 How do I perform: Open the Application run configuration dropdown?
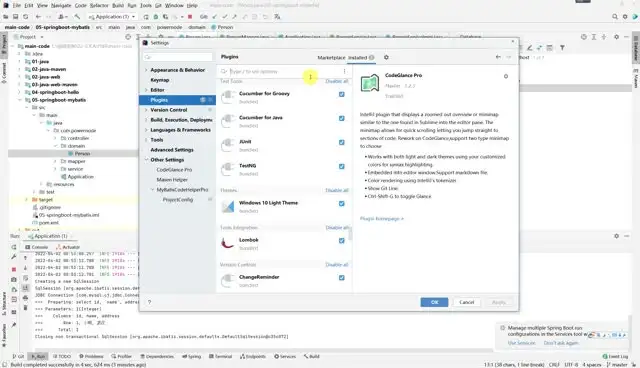pos(112,17)
